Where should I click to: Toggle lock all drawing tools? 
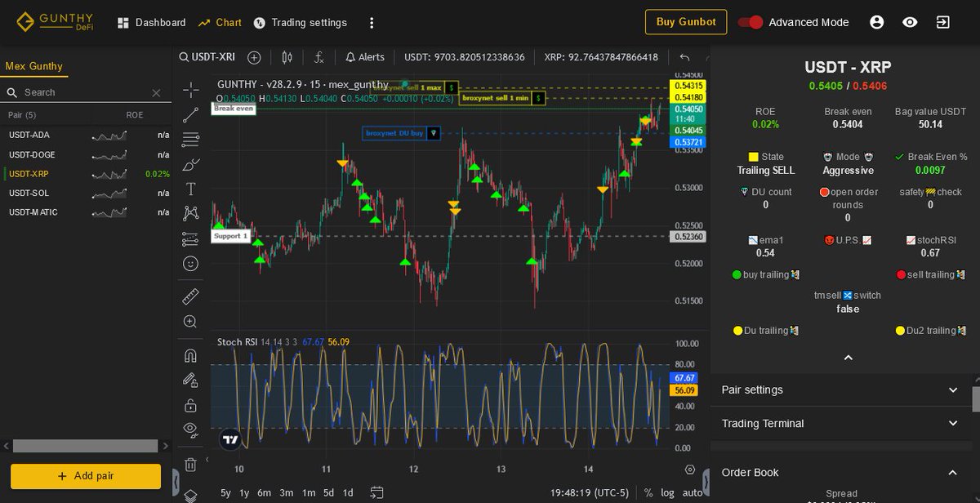pos(190,405)
